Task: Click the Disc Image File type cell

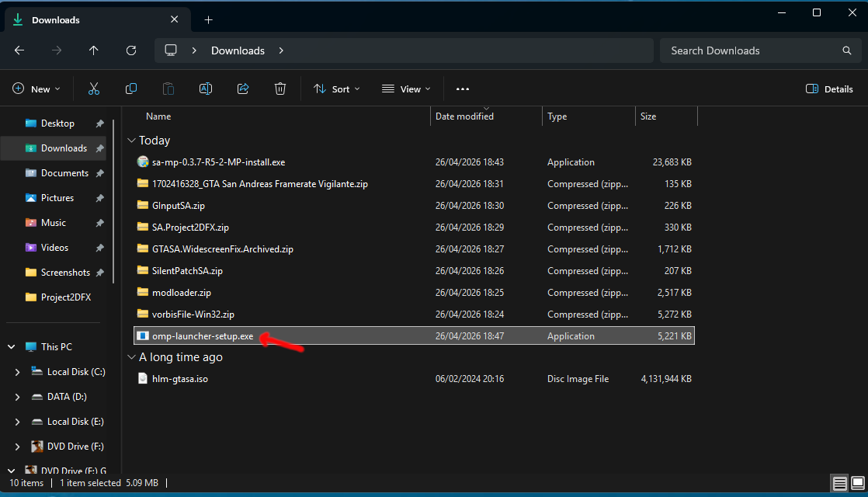Action: 578,378
